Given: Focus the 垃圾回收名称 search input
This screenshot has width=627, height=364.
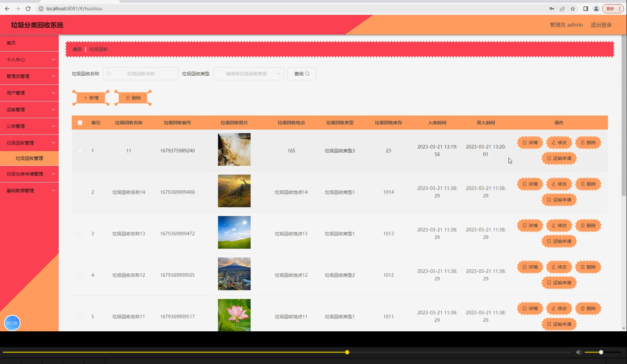Looking at the screenshot, I should [x=141, y=74].
